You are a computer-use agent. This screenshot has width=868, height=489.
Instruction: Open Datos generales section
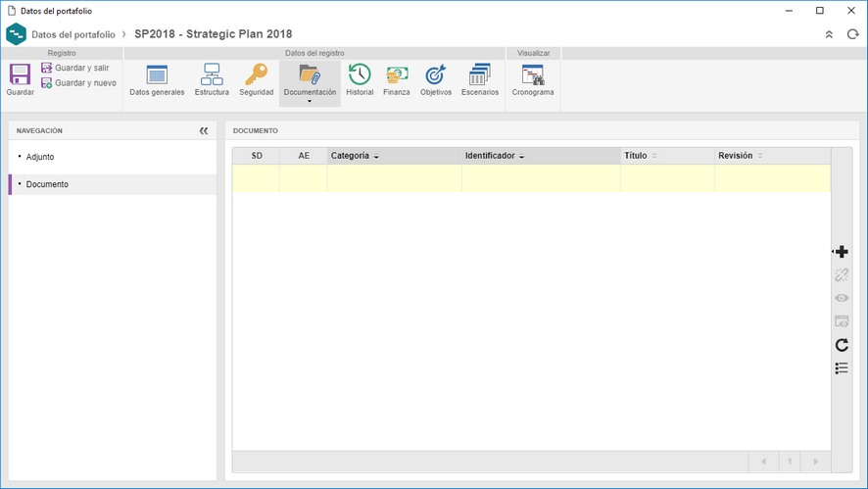coord(157,81)
